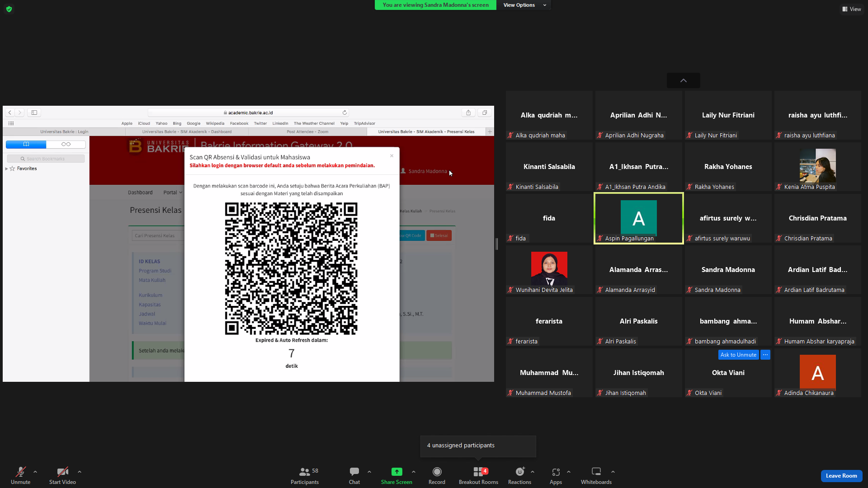868x488 pixels.
Task: Click the Cari Presensi Kelas search field
Action: click(x=158, y=235)
